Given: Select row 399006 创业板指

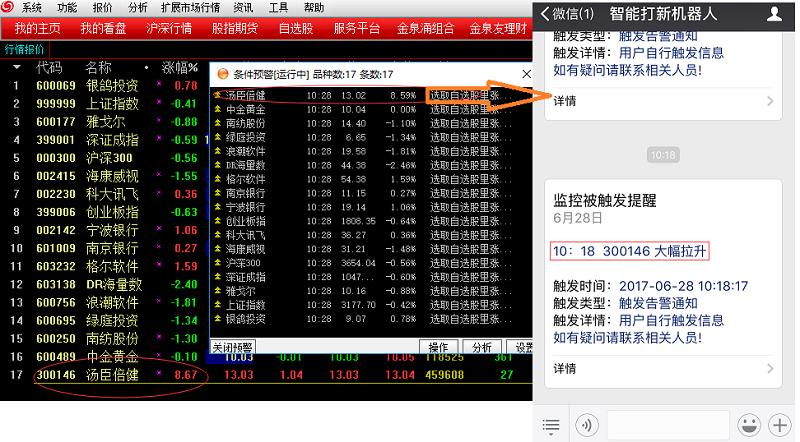Looking at the screenshot, I should [105, 212].
